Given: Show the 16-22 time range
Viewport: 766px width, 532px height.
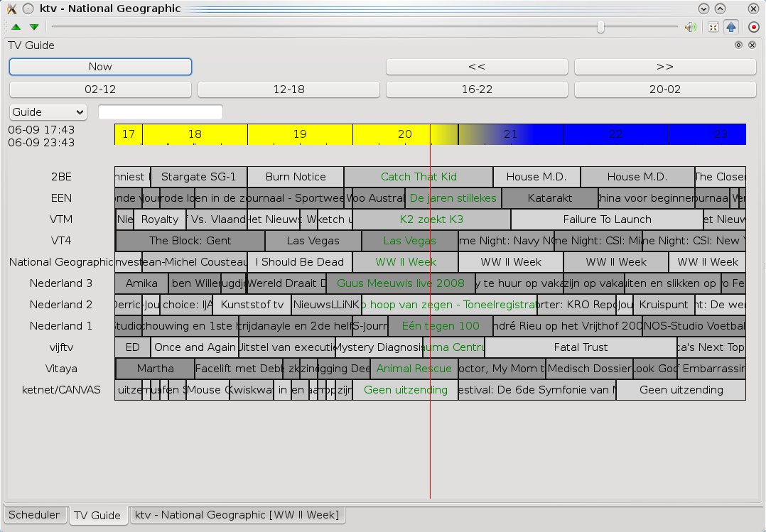Looking at the screenshot, I should (477, 89).
